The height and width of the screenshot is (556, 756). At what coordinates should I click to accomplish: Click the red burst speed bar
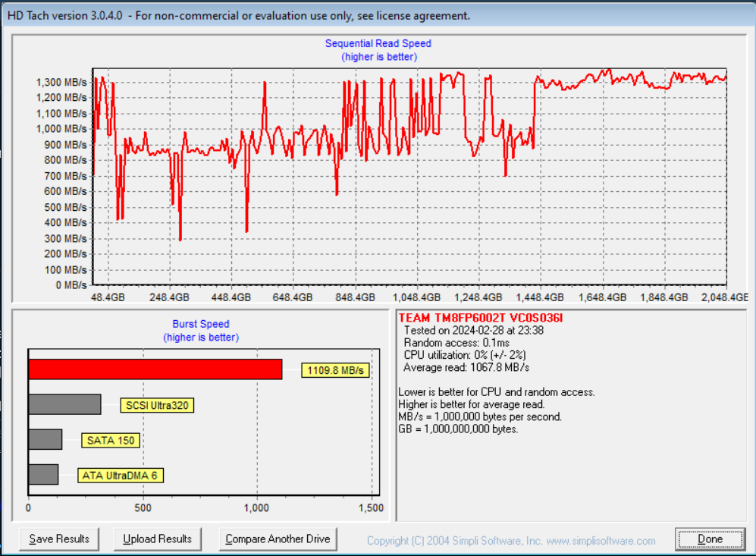[155, 369]
